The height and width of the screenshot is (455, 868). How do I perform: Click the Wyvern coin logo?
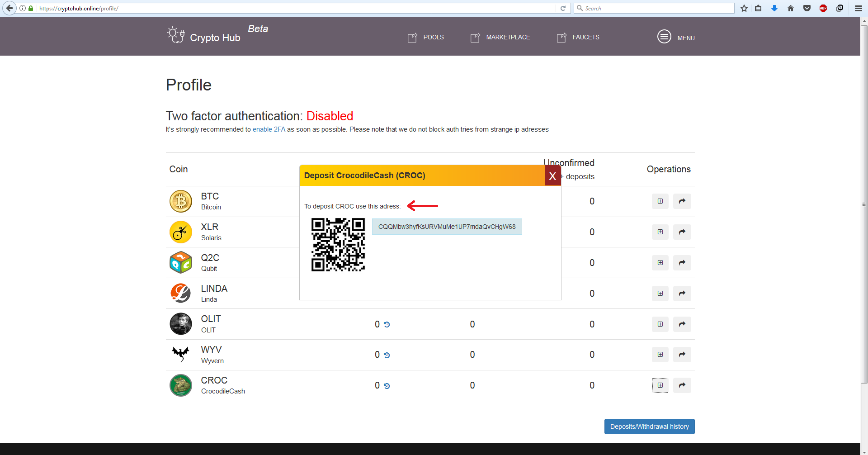click(181, 355)
